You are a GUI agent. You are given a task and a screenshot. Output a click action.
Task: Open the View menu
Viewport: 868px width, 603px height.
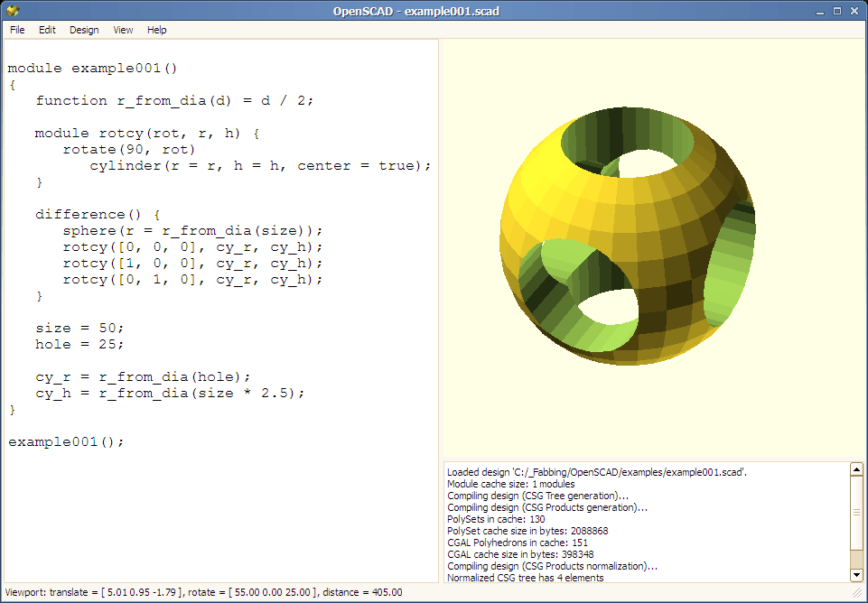click(123, 30)
